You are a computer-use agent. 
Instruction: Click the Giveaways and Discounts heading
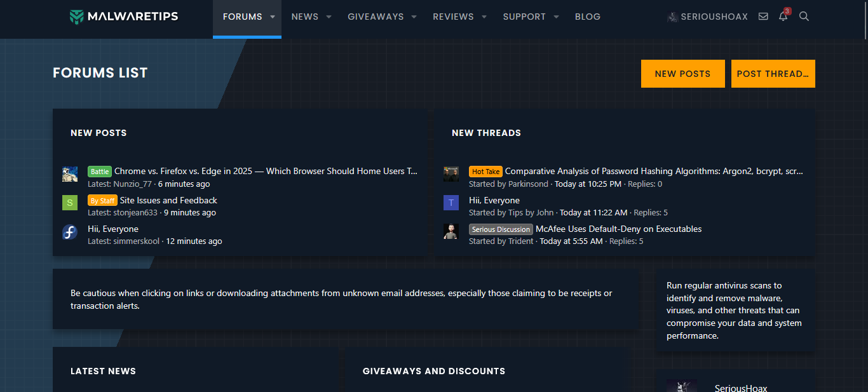(x=434, y=371)
